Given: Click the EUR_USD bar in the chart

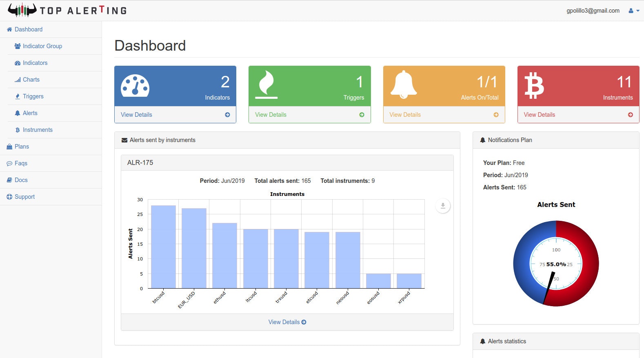Looking at the screenshot, I should (194, 248).
